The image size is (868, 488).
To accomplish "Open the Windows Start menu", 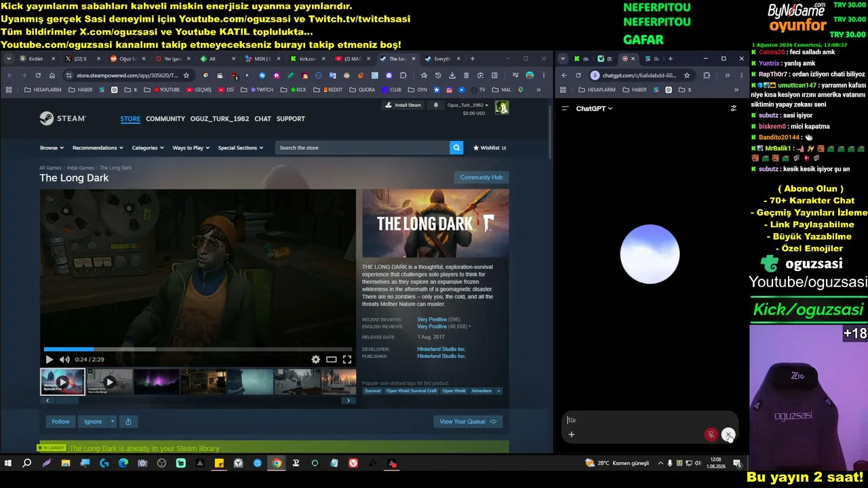I will [8, 464].
